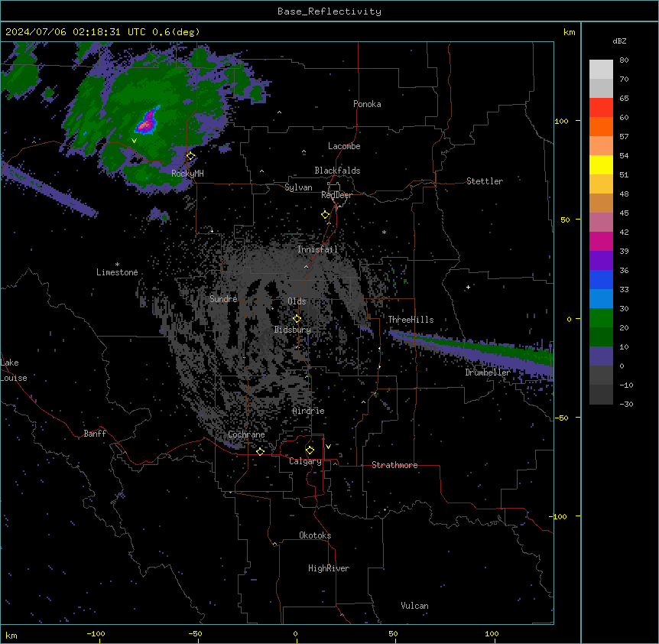
Task: Click the Banff label
Action: (95, 434)
